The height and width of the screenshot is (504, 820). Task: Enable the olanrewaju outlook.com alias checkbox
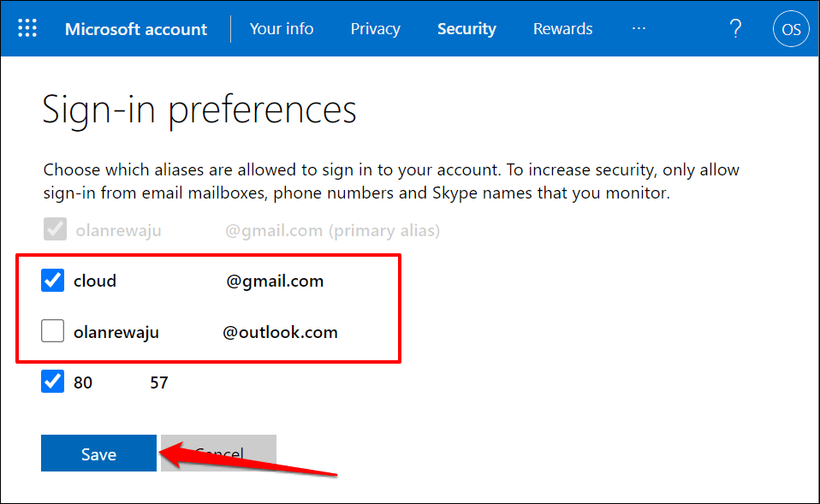53,331
